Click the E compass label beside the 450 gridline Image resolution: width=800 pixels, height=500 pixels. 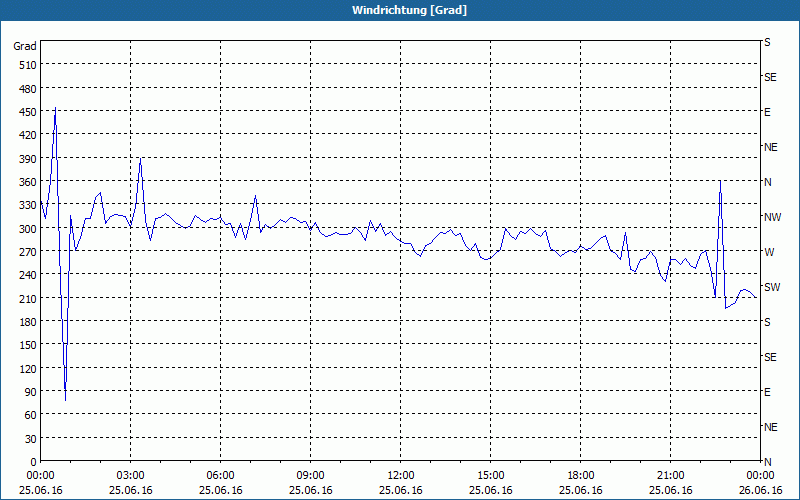click(767, 112)
